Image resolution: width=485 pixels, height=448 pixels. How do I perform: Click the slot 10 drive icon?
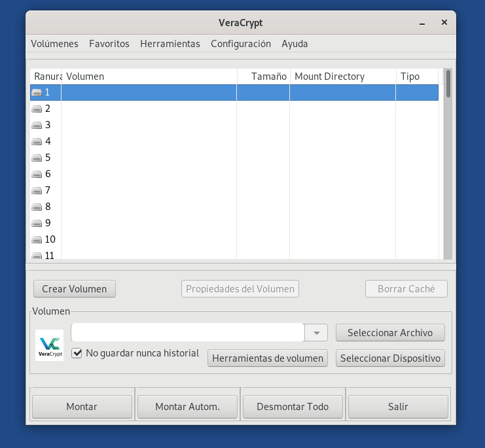pyautogui.click(x=37, y=239)
